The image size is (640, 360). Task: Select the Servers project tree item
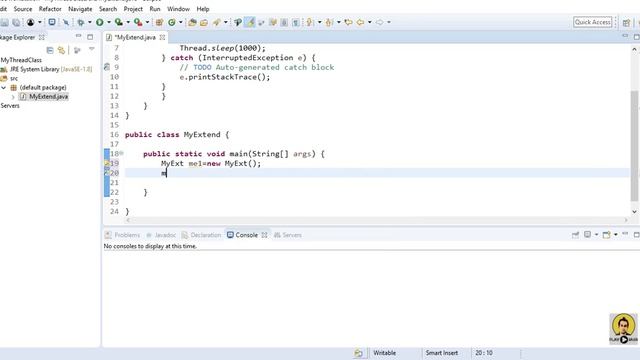click(x=10, y=106)
